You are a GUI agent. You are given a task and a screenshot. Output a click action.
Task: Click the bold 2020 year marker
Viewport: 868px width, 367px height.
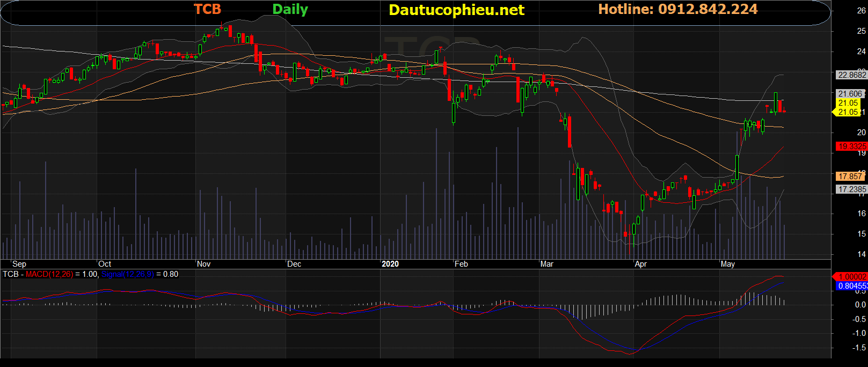[390, 264]
